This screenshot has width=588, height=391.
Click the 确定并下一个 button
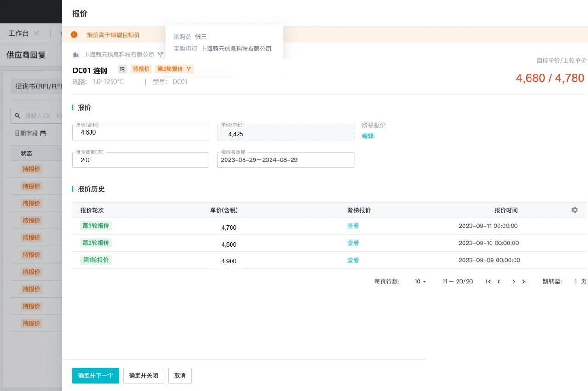95,375
